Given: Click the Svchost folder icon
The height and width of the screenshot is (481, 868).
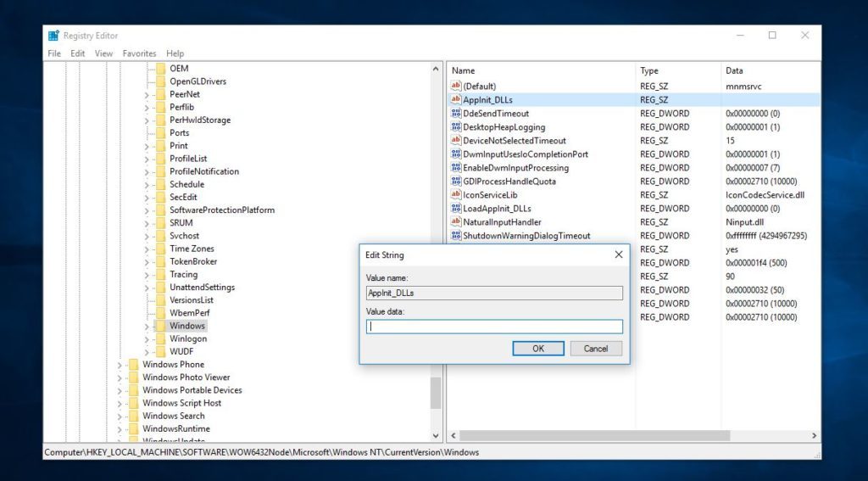Looking at the screenshot, I should (160, 236).
